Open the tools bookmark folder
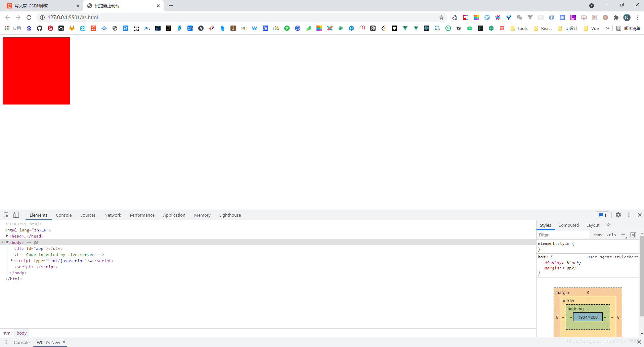 click(x=519, y=28)
